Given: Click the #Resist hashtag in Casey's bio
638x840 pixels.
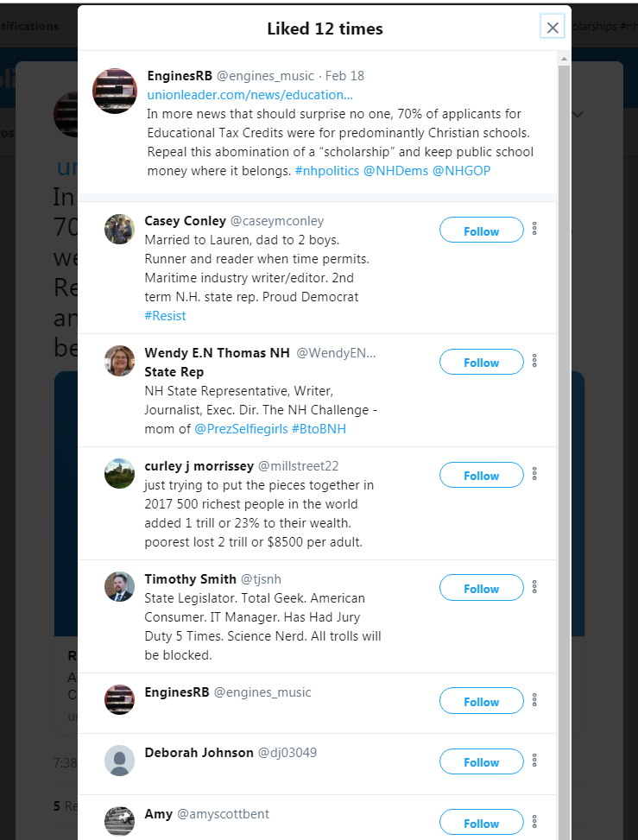Looking at the screenshot, I should 165,315.
